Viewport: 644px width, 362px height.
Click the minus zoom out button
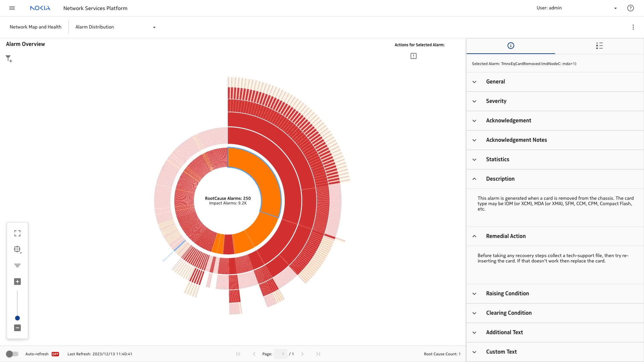(x=17, y=328)
